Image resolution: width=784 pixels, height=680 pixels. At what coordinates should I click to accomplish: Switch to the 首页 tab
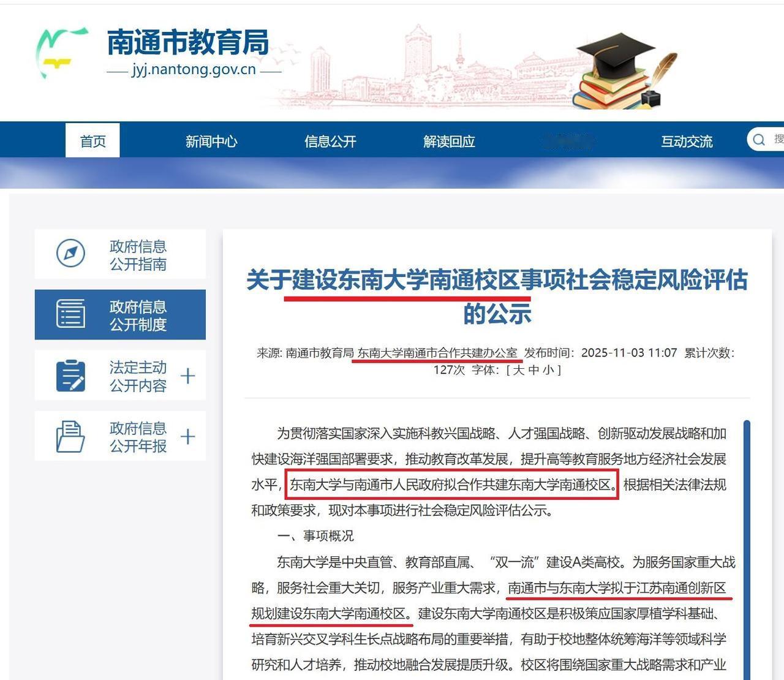92,140
